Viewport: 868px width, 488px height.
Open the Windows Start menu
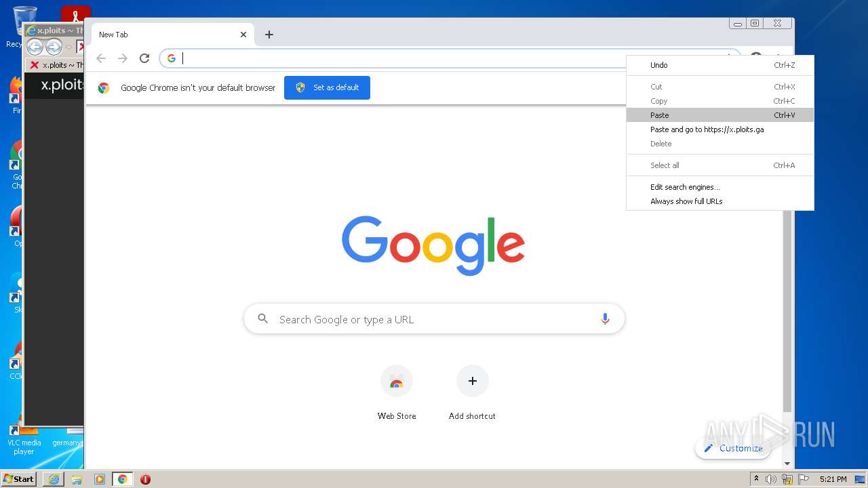(19, 479)
